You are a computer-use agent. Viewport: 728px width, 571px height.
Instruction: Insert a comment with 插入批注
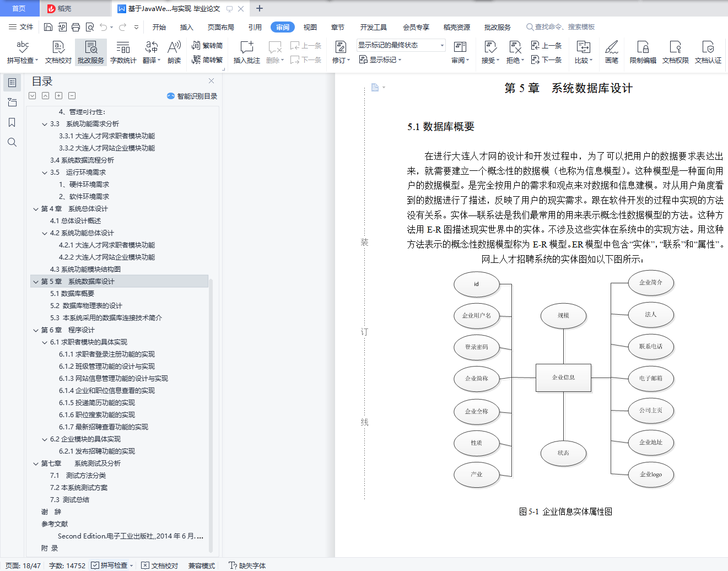pos(247,52)
